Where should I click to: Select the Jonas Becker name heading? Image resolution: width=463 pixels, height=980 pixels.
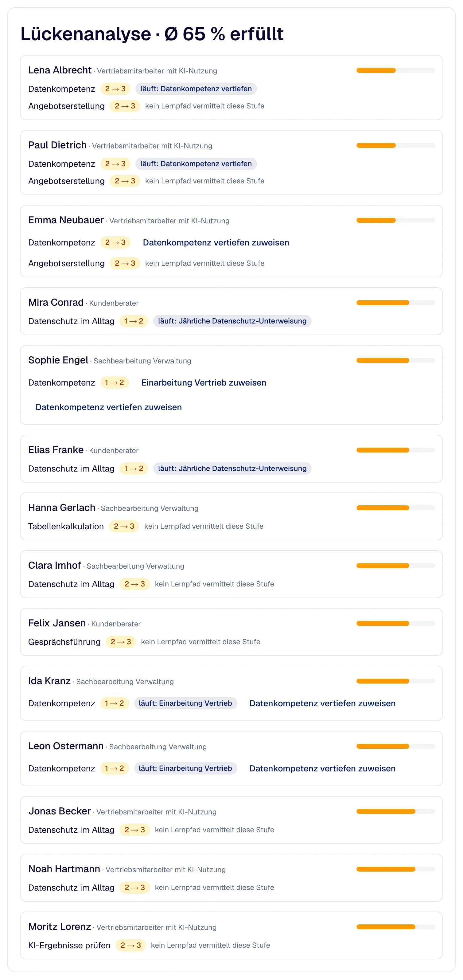[59, 811]
